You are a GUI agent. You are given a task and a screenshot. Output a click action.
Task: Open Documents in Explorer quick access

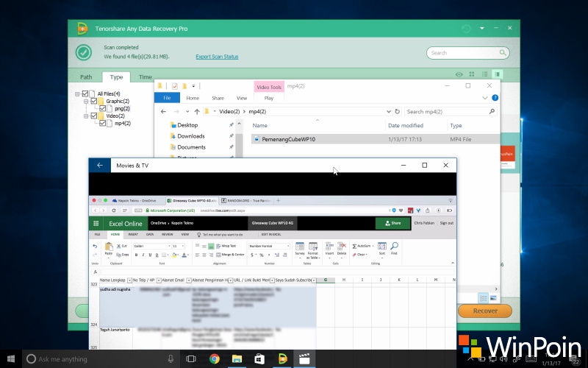(x=191, y=147)
